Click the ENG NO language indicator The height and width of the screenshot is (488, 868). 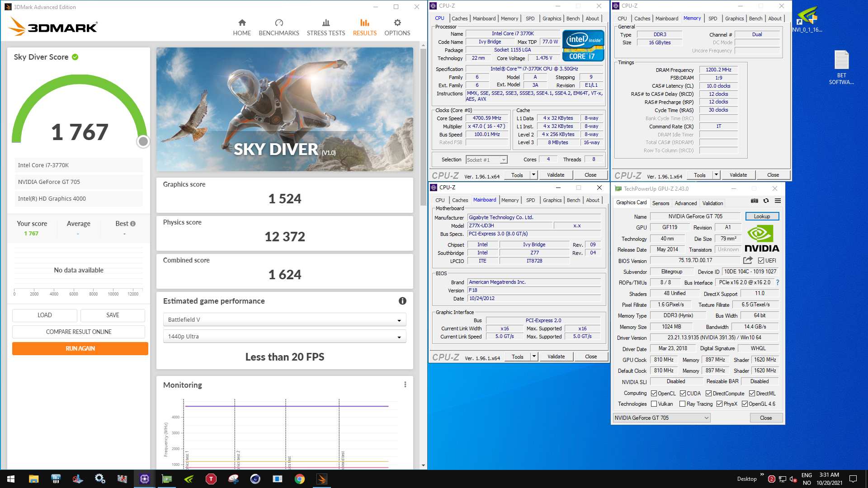pyautogui.click(x=807, y=479)
